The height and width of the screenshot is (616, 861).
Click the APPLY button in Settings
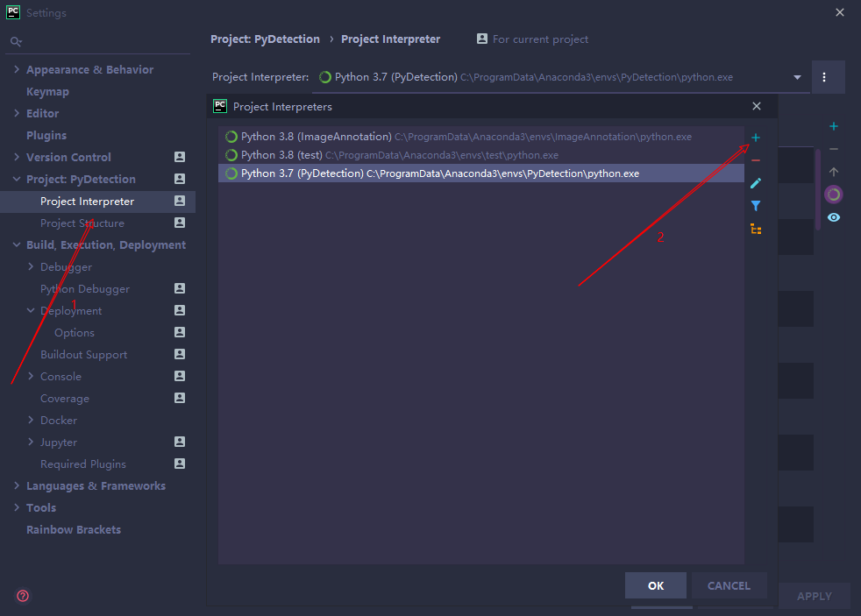point(815,596)
